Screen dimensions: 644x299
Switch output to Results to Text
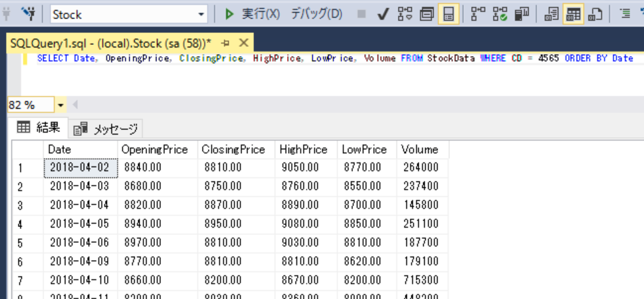[x=551, y=15]
